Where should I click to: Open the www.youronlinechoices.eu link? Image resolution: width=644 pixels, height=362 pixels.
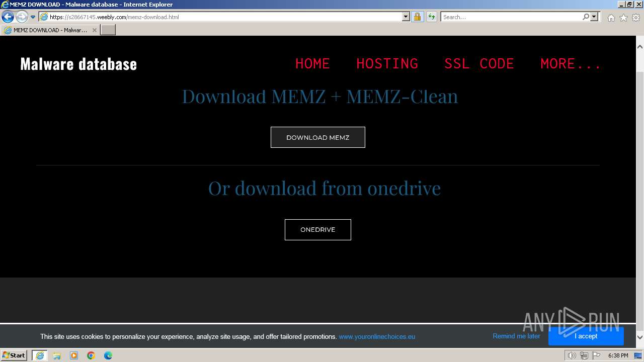[377, 337]
